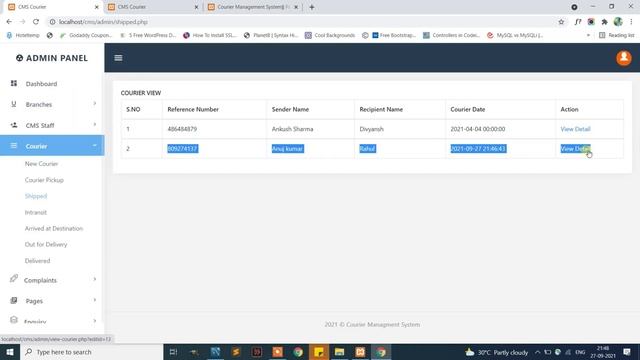Open Delivered submenu item
Viewport: 640px width, 360px height.
tap(38, 261)
